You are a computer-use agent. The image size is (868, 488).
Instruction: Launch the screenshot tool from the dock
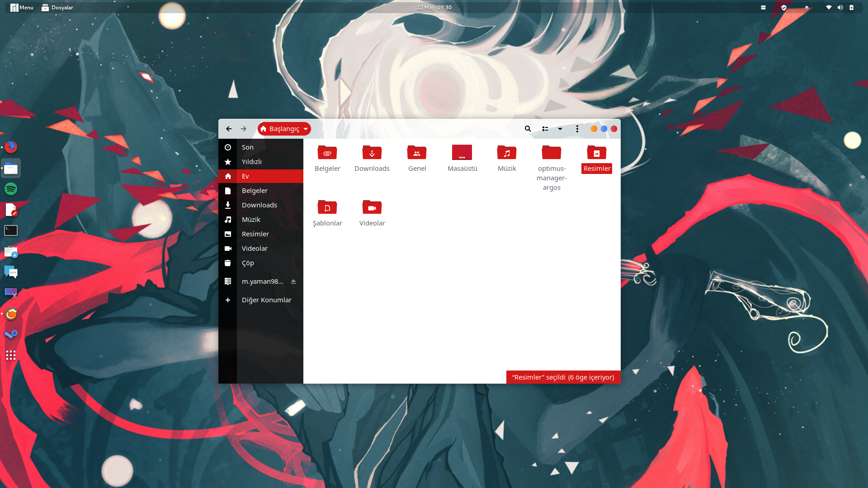click(x=11, y=293)
